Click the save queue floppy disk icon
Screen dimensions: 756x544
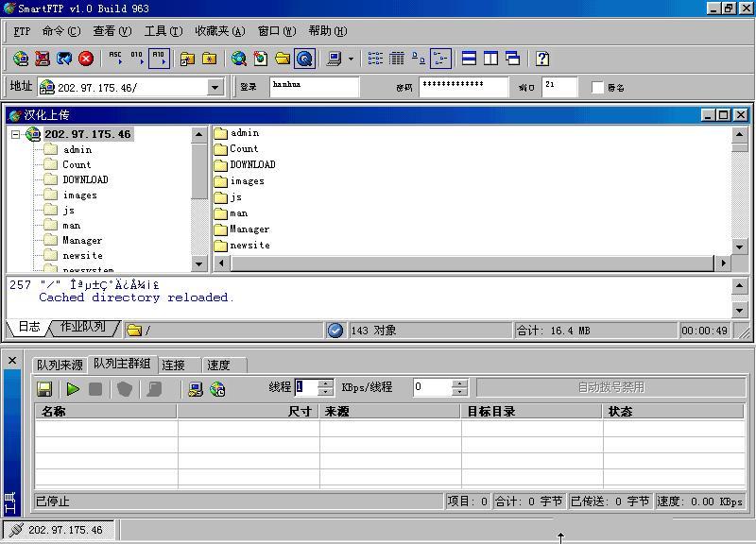pyautogui.click(x=44, y=389)
